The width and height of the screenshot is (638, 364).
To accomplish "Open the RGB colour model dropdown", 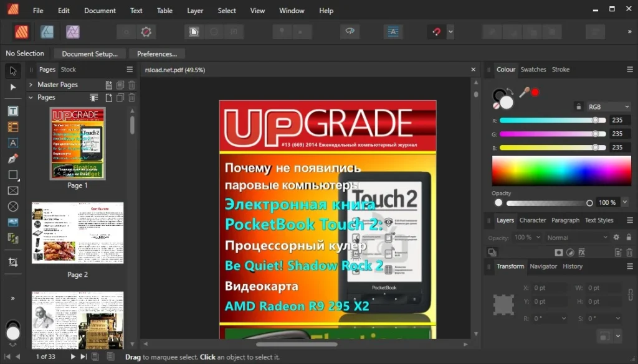I will 609,106.
